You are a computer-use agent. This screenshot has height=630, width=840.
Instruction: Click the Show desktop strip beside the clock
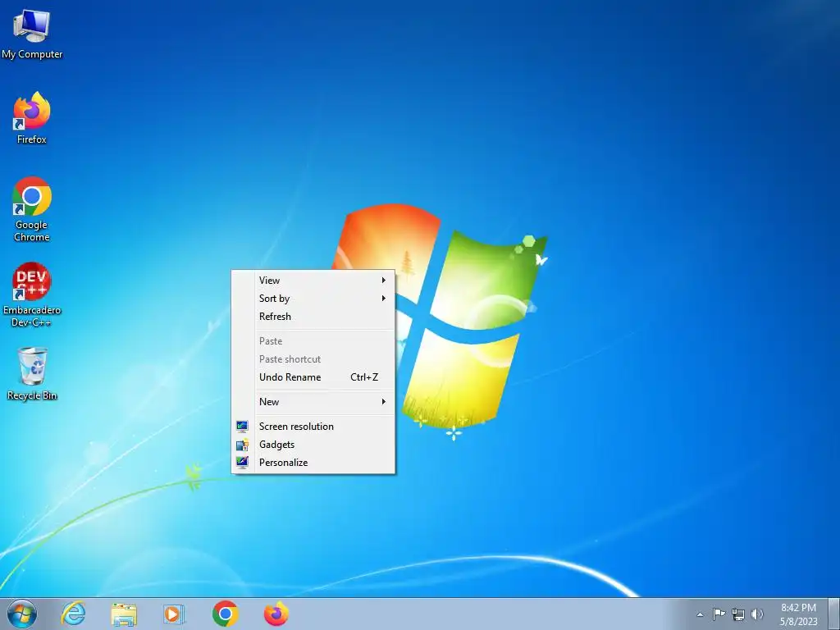point(834,614)
